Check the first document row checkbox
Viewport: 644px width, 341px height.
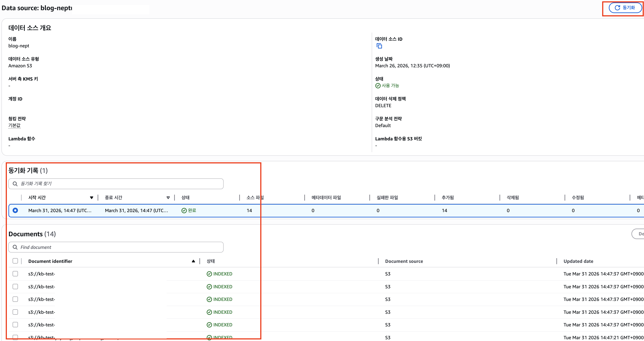15,274
